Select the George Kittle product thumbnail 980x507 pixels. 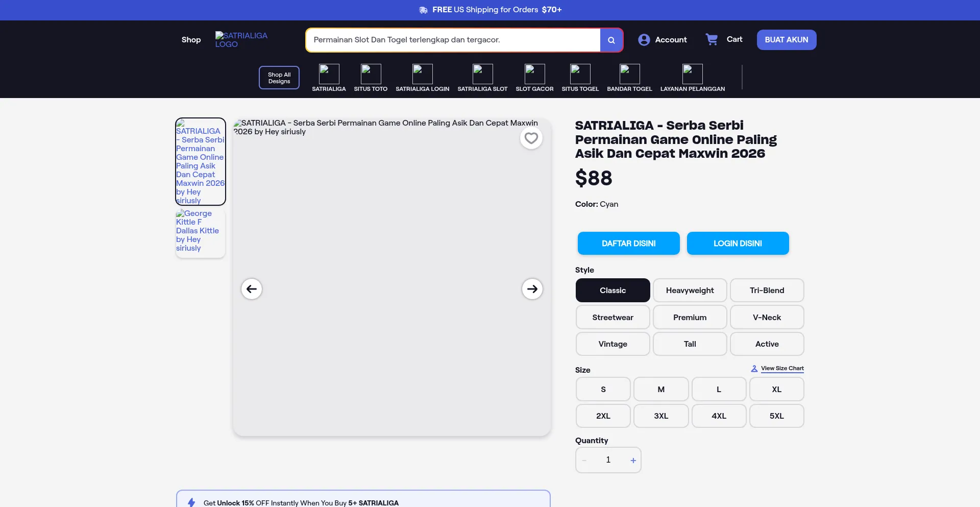pyautogui.click(x=201, y=233)
